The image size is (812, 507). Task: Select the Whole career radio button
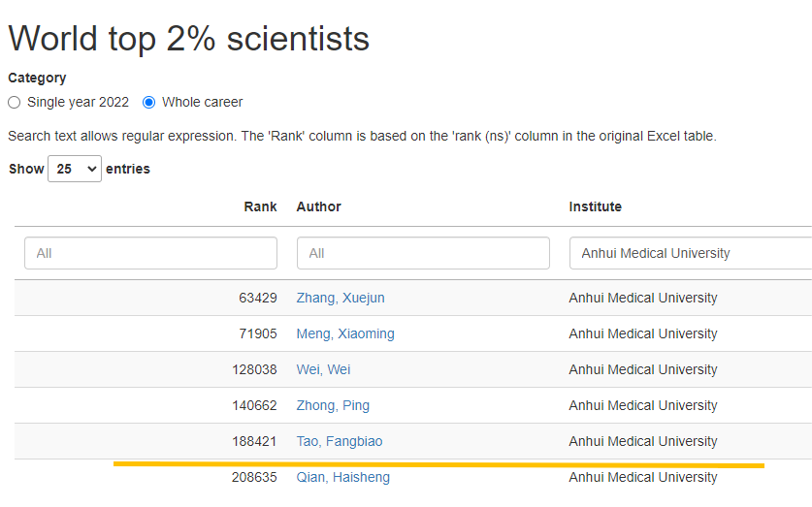(x=149, y=102)
